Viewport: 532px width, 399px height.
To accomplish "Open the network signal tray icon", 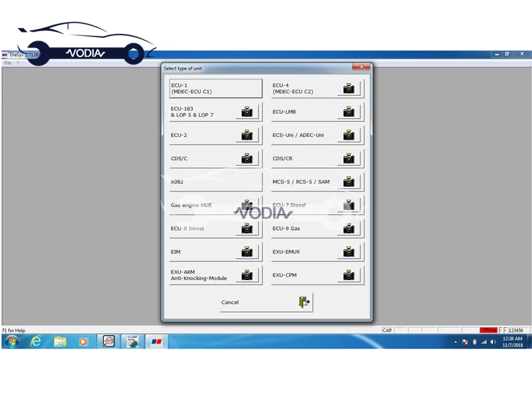I will [x=484, y=342].
